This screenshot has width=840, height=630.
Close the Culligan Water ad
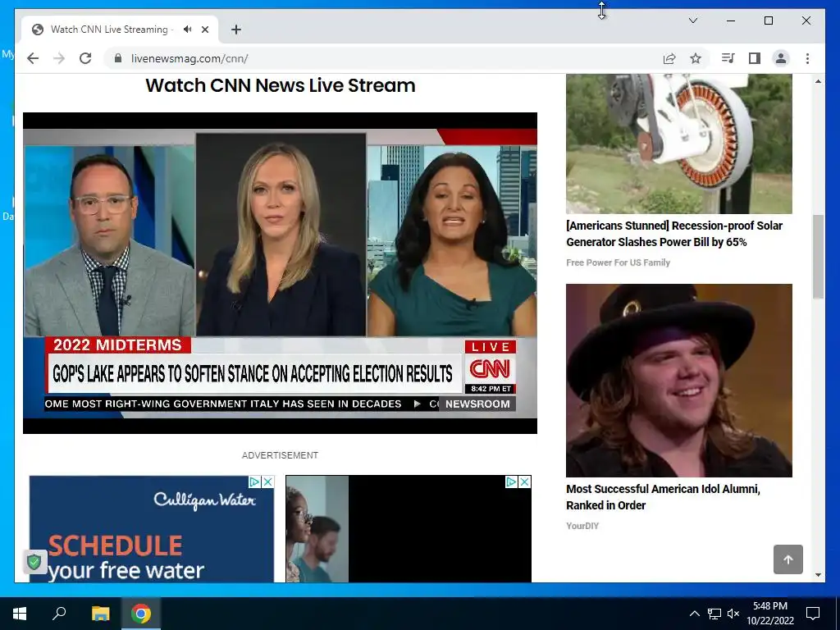(x=268, y=482)
